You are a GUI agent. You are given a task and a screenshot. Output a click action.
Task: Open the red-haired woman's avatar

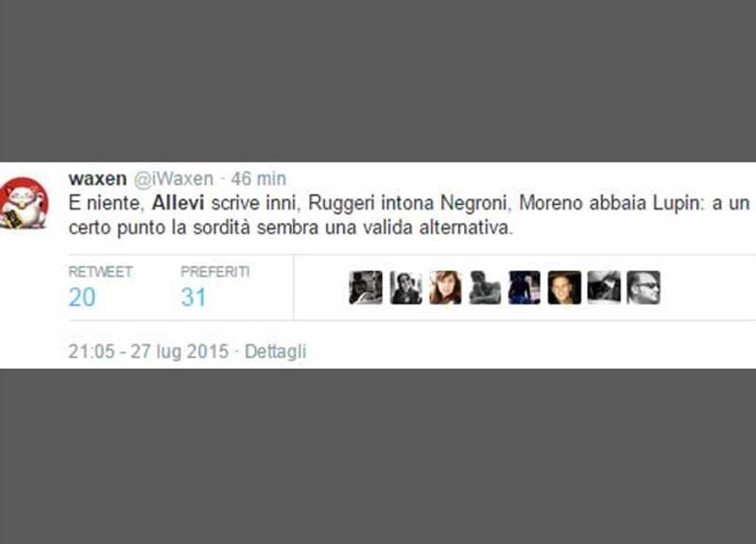(x=445, y=288)
